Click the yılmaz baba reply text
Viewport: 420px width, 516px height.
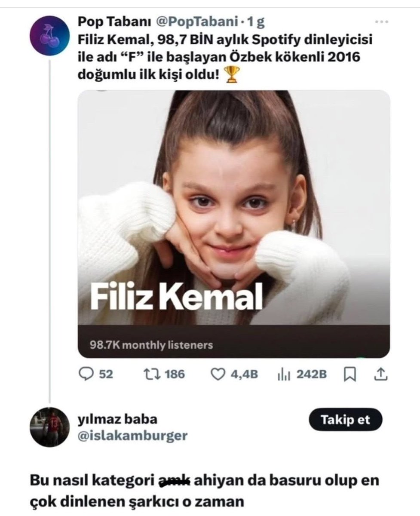coord(205,490)
